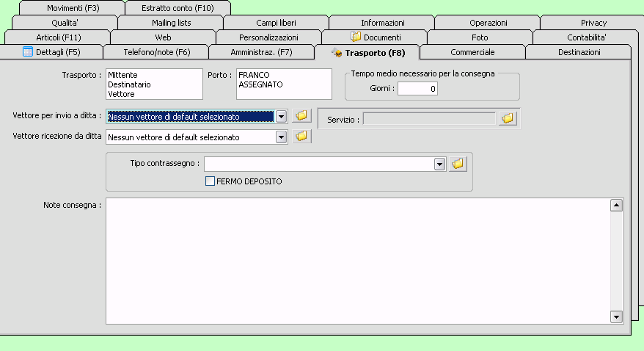Click the truck icon on Trasporto tab

(337, 53)
